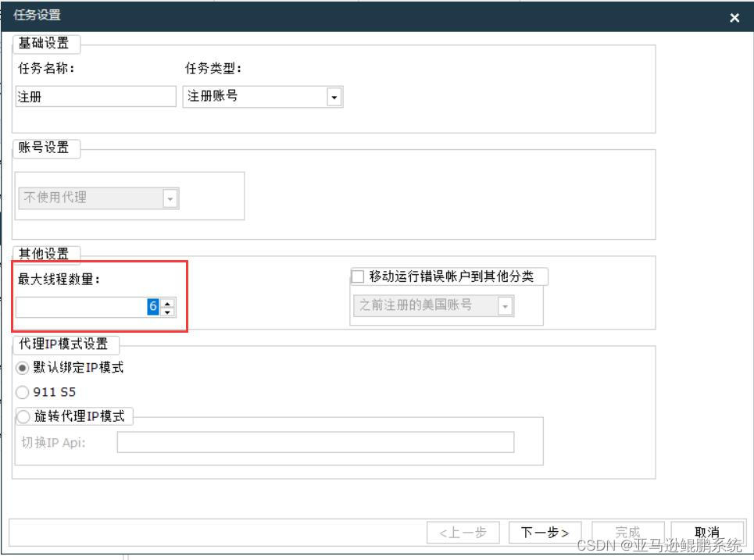Viewport: 754px width, 560px height.
Task: Click the 取消 button
Action: click(707, 533)
